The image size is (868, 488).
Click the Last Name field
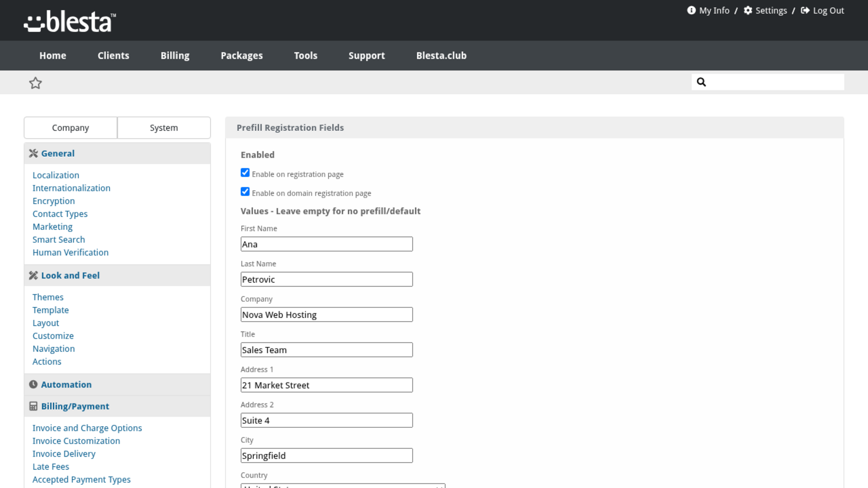point(326,279)
